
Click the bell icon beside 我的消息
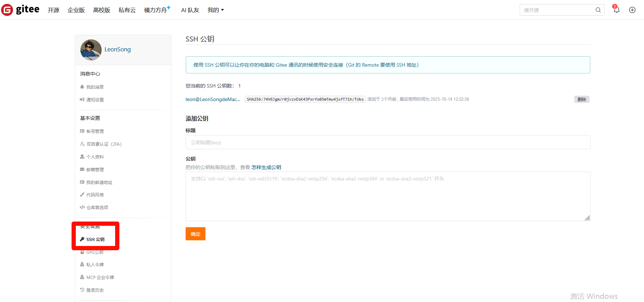pyautogui.click(x=82, y=87)
